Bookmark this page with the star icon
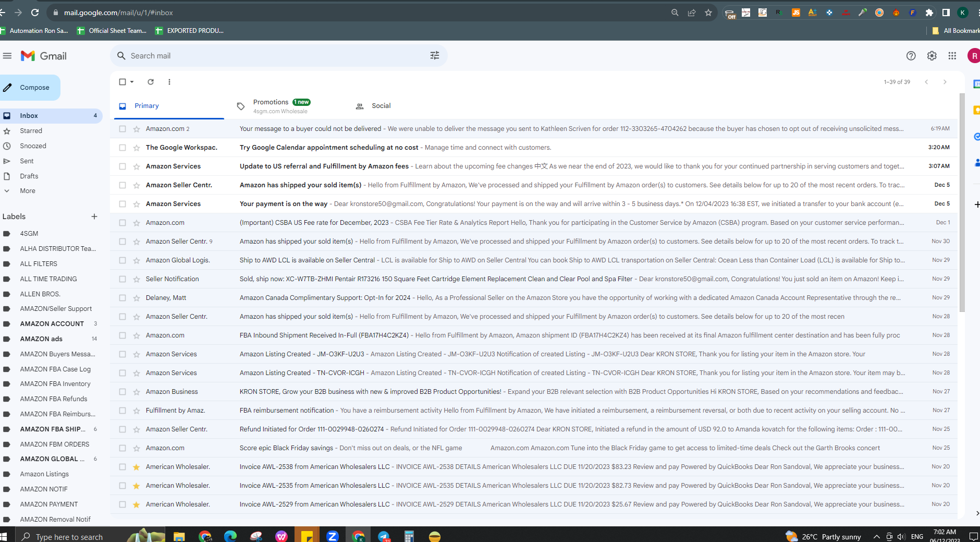Viewport: 980px width, 542px height. point(708,13)
